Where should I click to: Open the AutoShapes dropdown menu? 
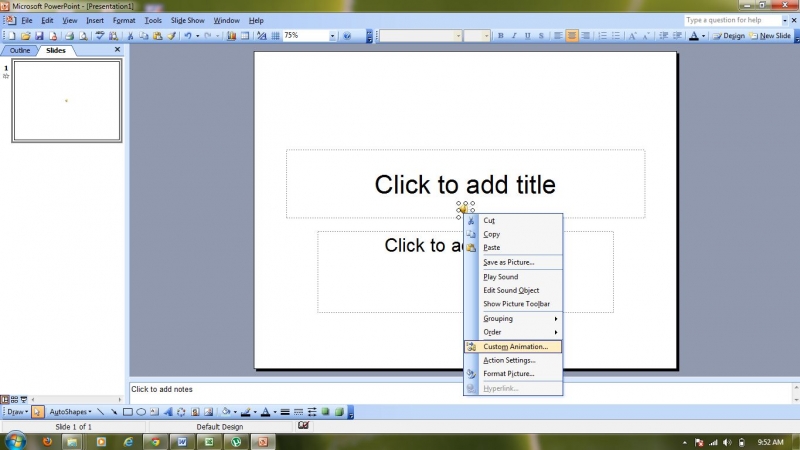point(70,412)
